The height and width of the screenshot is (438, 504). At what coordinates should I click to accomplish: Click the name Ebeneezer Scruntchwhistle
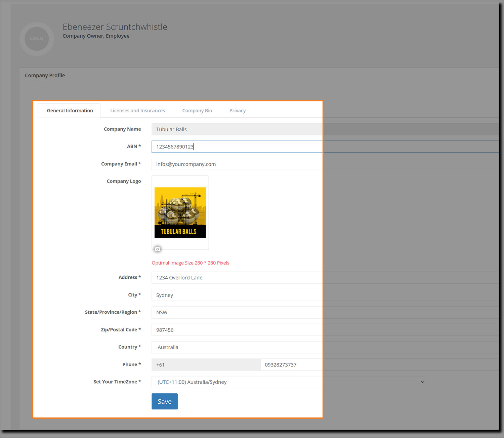point(115,27)
